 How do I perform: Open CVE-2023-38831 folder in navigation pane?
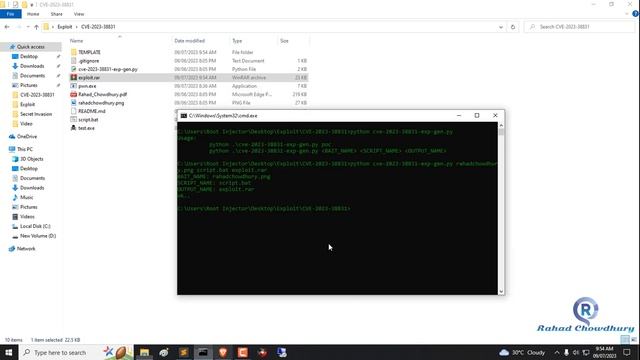[x=37, y=95]
